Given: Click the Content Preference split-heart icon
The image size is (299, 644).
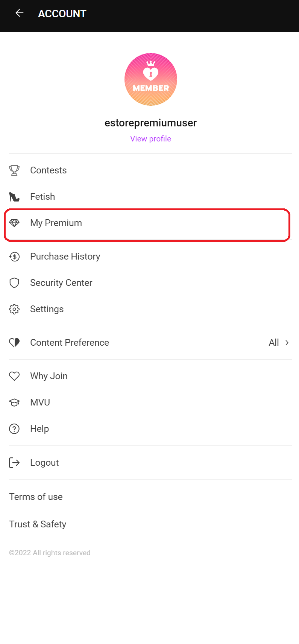Looking at the screenshot, I should coord(14,343).
